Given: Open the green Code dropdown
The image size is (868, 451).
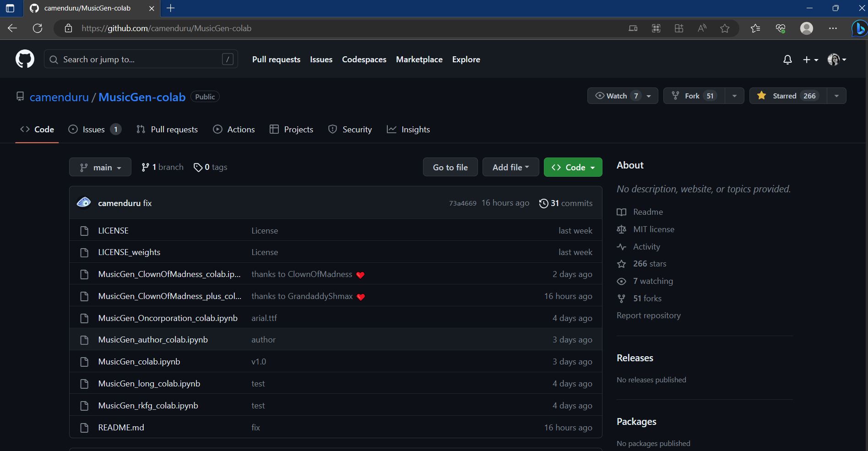Looking at the screenshot, I should click(573, 167).
